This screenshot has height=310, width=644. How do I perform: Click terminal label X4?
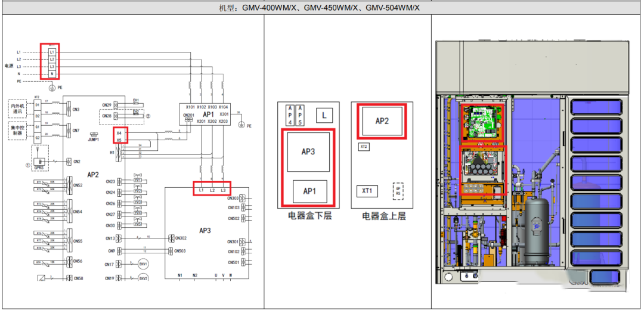tap(119, 132)
